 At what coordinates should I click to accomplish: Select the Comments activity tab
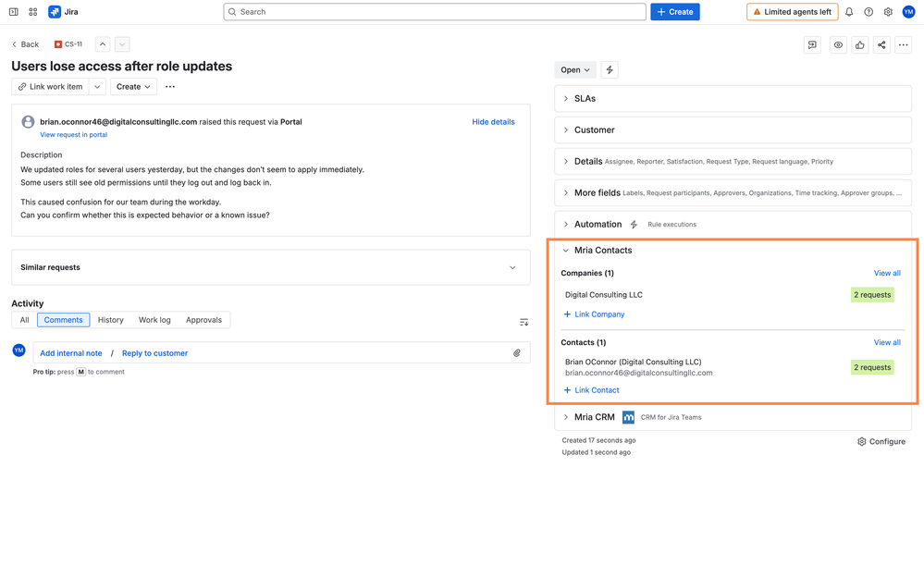[x=64, y=320]
